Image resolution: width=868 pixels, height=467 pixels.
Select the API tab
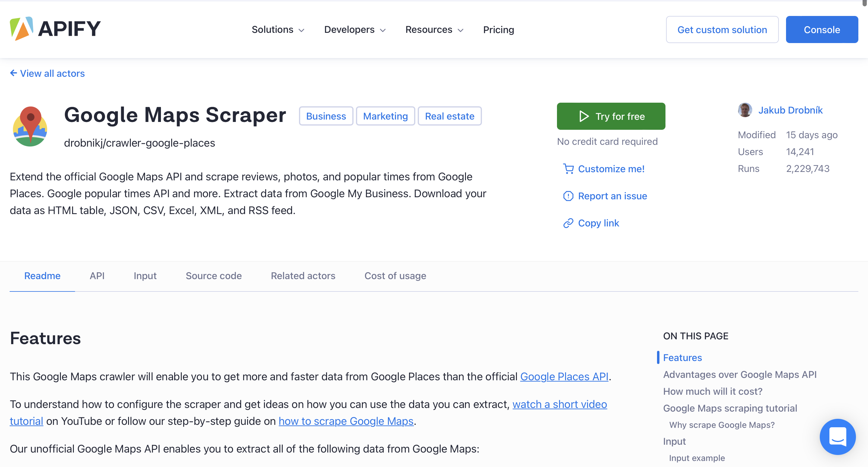pos(97,276)
